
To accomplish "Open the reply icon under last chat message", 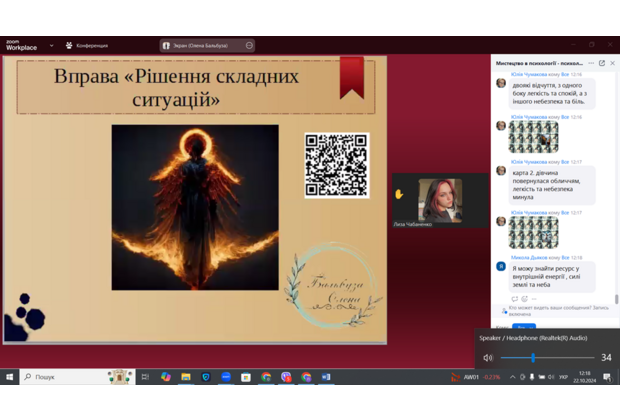I will click(x=515, y=298).
